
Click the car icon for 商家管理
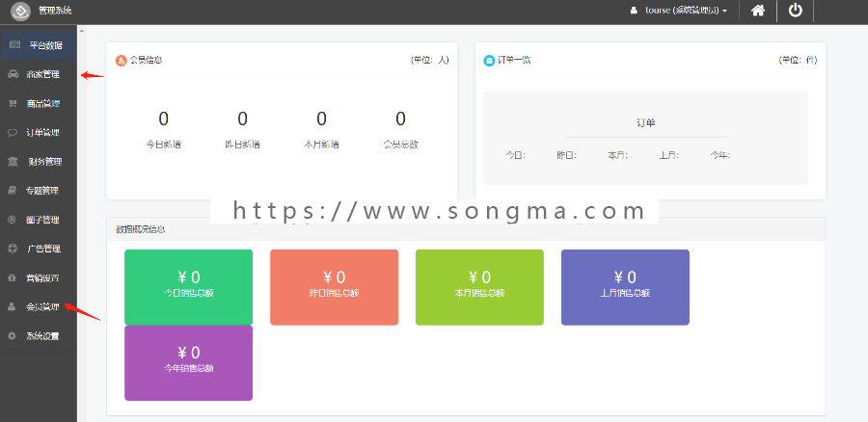(x=13, y=74)
